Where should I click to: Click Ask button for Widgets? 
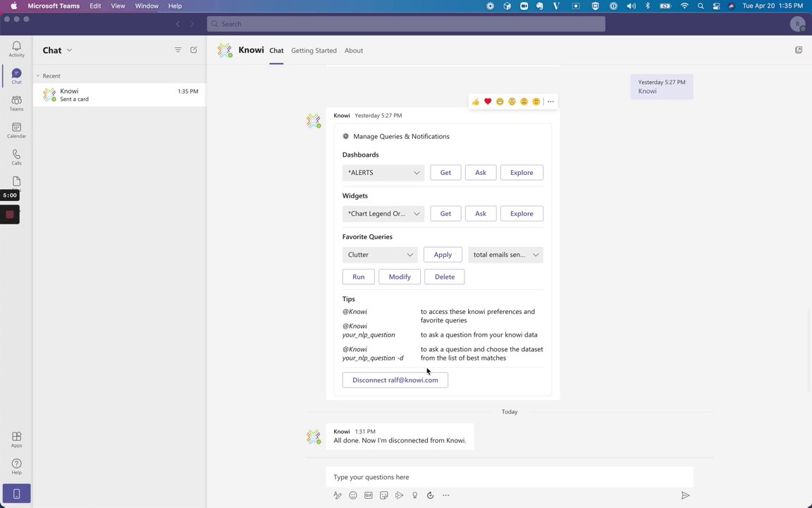[x=481, y=214]
